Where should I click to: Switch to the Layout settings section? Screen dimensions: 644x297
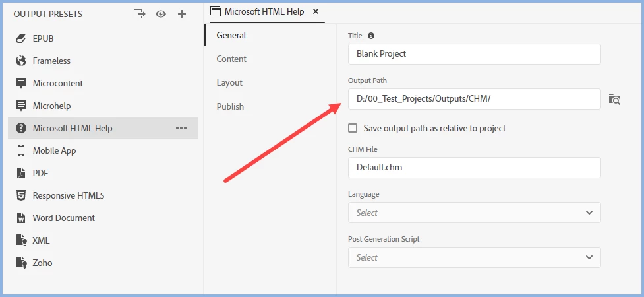[229, 82]
